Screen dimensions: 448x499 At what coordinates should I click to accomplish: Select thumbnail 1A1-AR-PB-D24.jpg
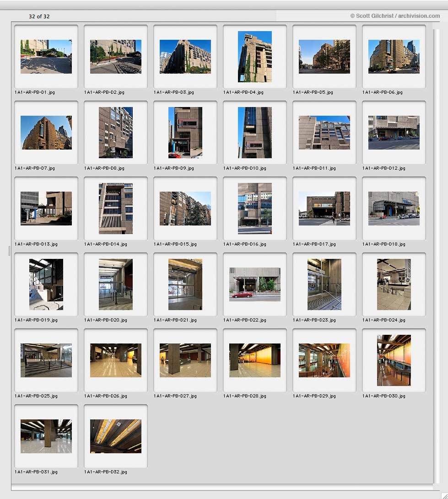click(x=394, y=284)
